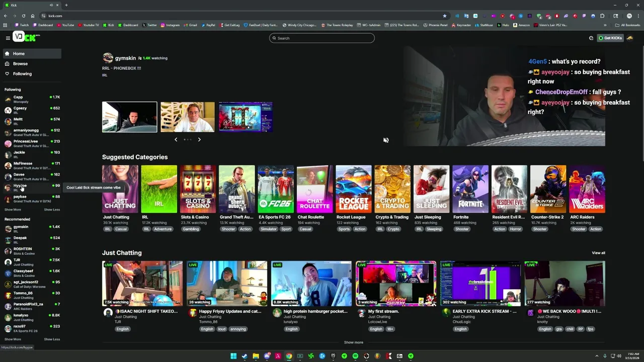Unmute the featured gymskin stream preview
This screenshot has height=362, width=644.
[386, 140]
